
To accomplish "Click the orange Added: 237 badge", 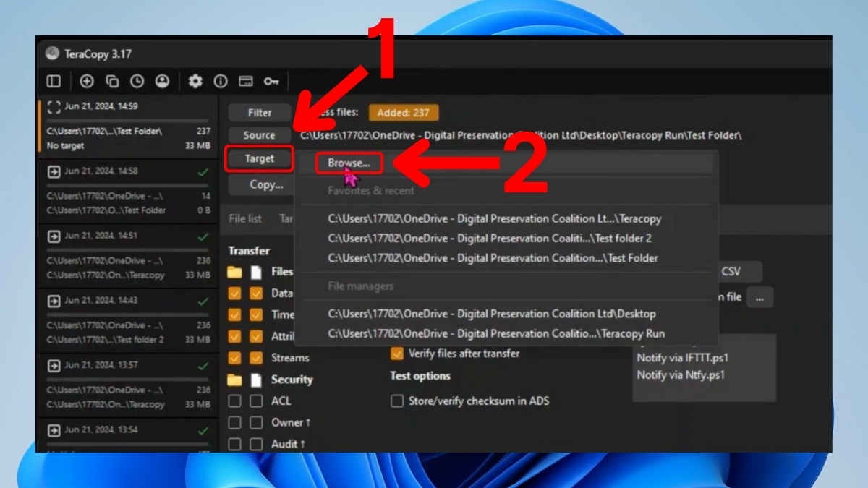I will coord(404,113).
